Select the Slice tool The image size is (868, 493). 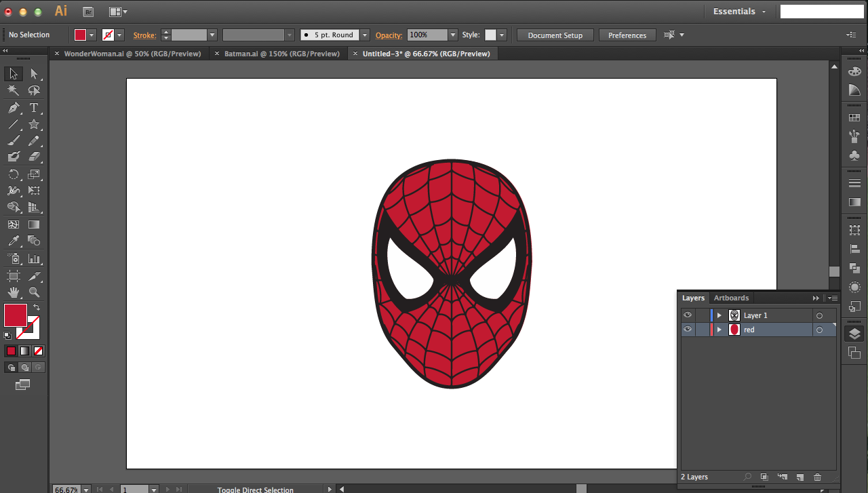[34, 276]
